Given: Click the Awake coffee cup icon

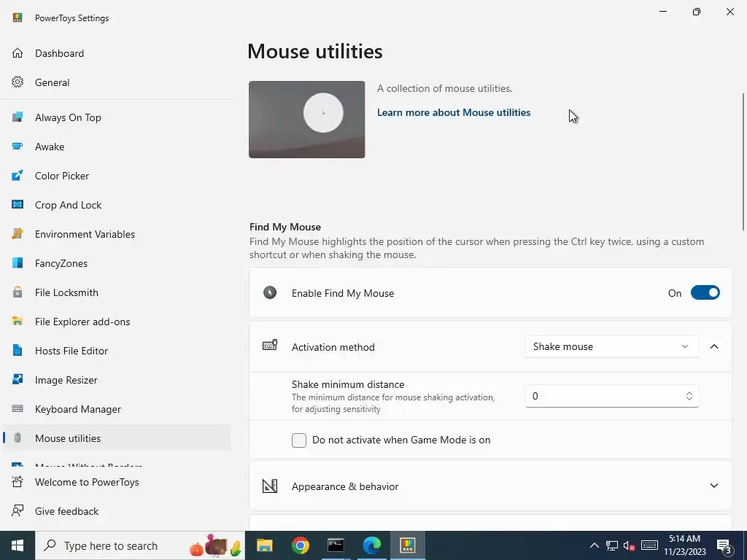Looking at the screenshot, I should coord(18,146).
